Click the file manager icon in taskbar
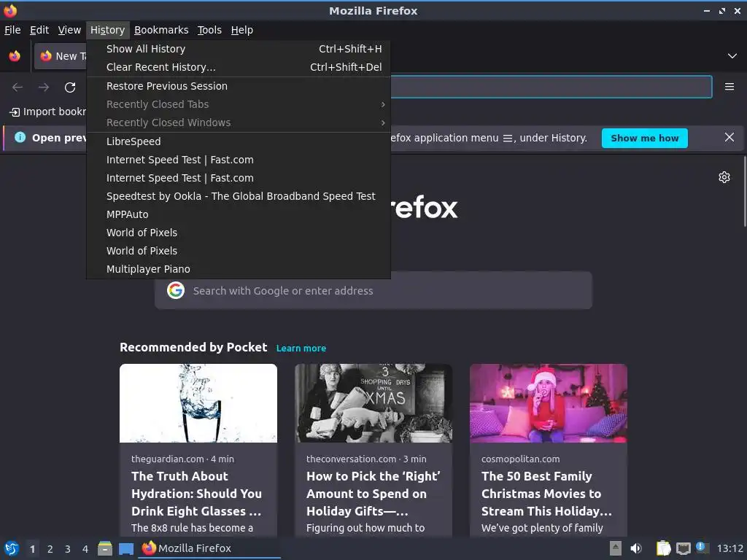This screenshot has width=747, height=560. 105,548
